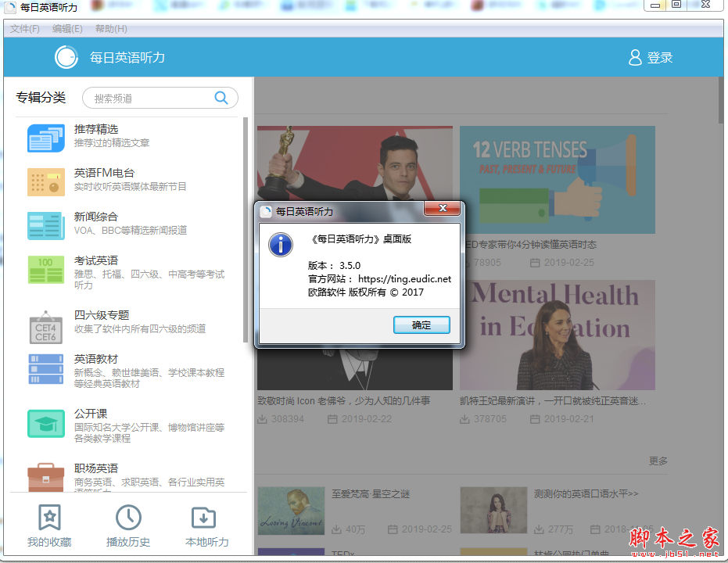The width and height of the screenshot is (728, 563).
Task: Open the Loving Vincent thumbnail
Action: point(291,511)
